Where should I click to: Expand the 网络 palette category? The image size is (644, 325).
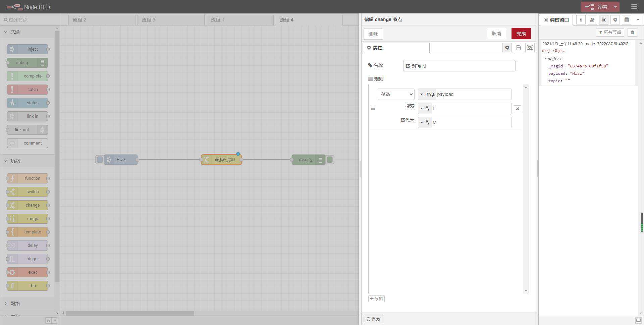(x=27, y=304)
